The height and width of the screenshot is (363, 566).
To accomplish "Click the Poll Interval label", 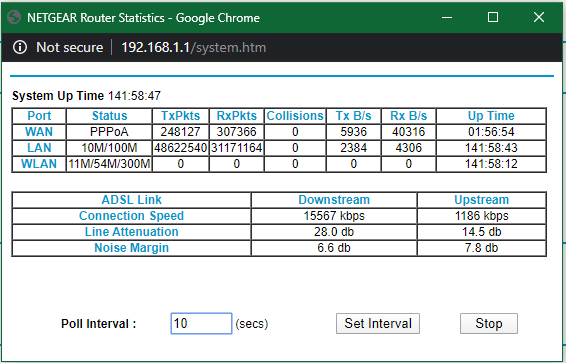I will [x=99, y=324].
